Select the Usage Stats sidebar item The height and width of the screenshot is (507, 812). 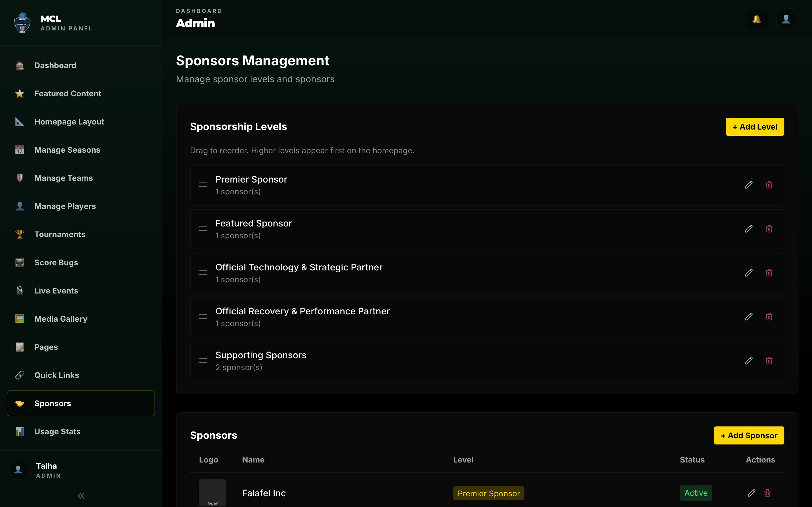click(x=58, y=432)
